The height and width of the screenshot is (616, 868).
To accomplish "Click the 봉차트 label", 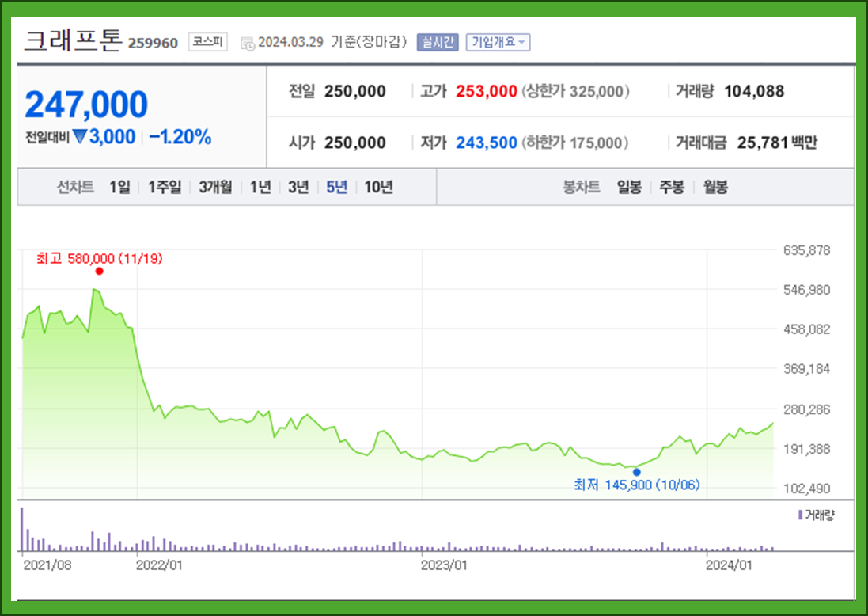I will coord(582,187).
